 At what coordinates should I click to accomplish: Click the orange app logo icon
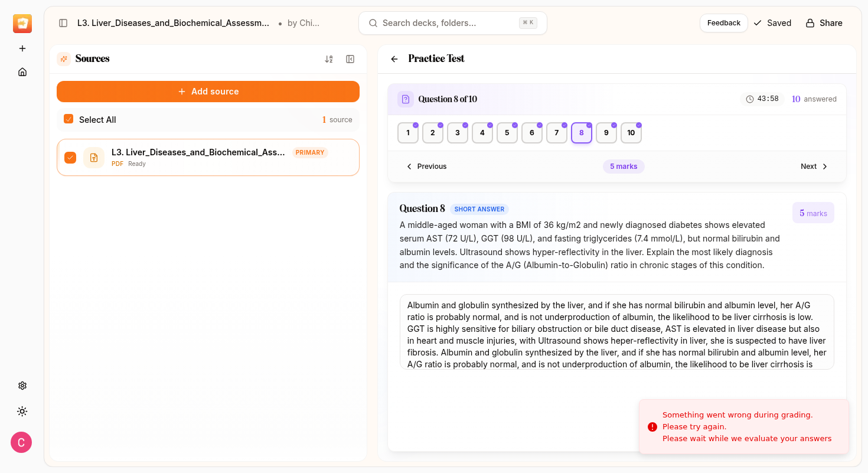22,24
